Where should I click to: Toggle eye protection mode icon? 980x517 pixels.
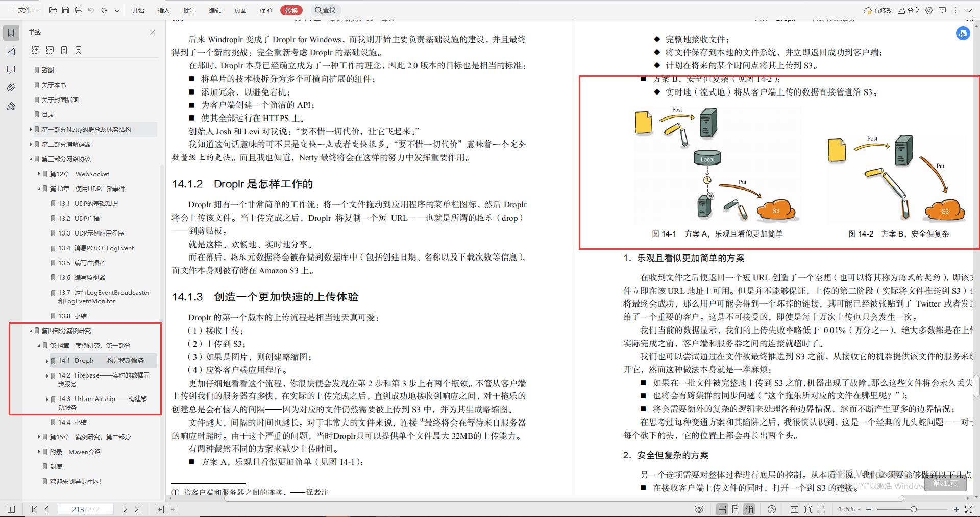tap(699, 509)
